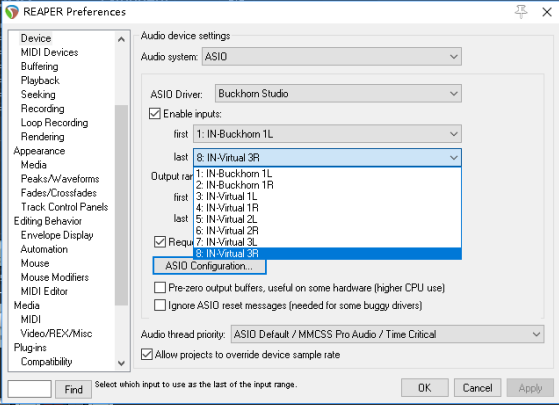Select MIDI Devices in the tree
This screenshot has height=405, width=559.
coord(50,52)
